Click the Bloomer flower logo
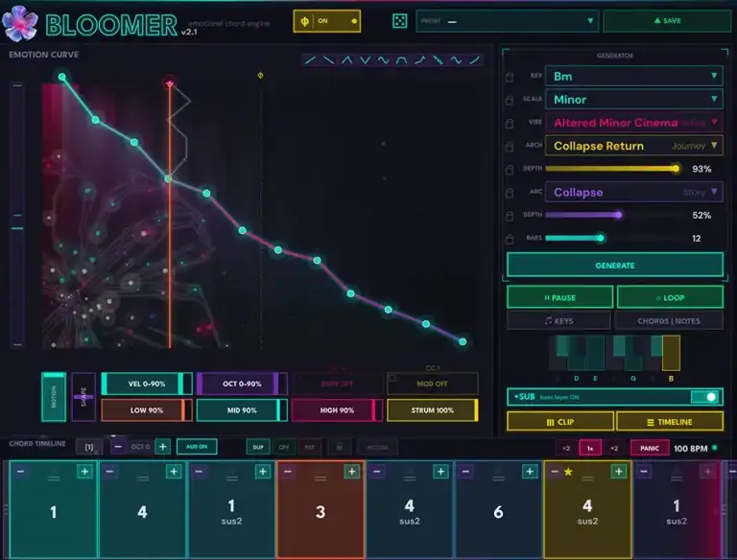Viewport: 737px width, 560px height. (20, 23)
